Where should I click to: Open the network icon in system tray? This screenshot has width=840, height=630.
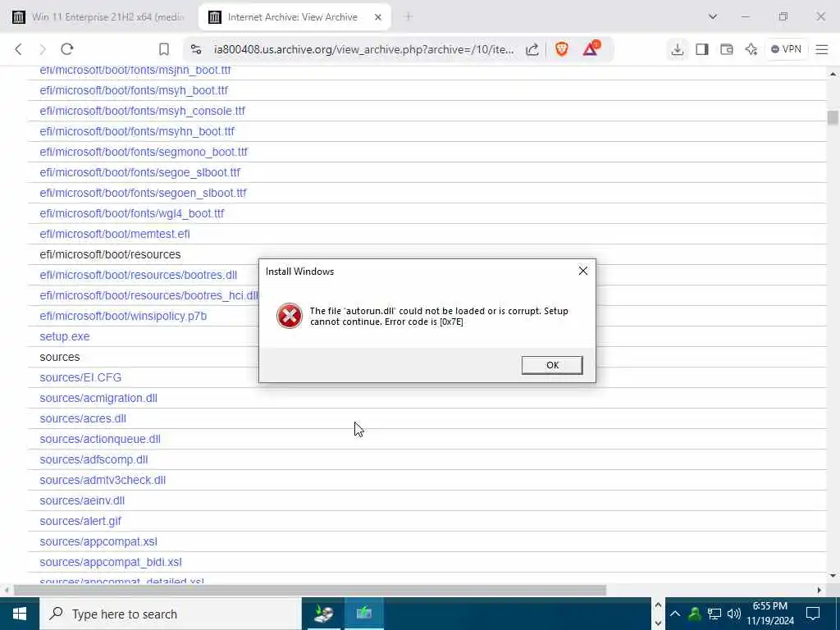(x=714, y=614)
